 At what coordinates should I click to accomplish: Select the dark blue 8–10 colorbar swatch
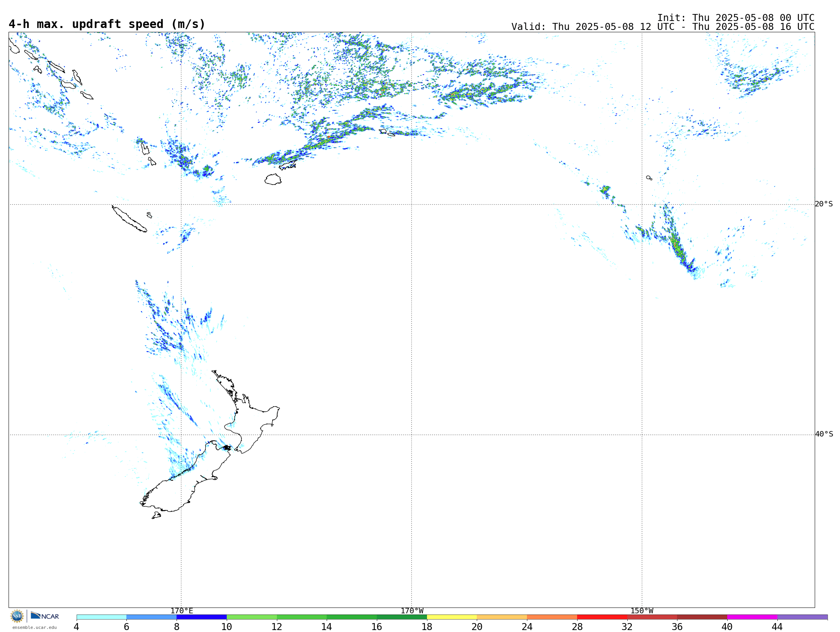tap(201, 617)
